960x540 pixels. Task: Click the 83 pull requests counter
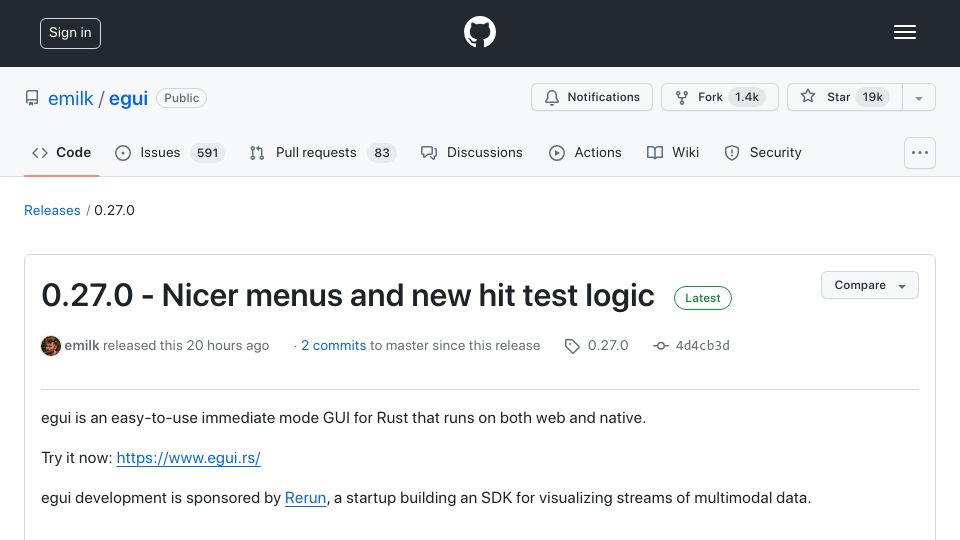click(382, 152)
